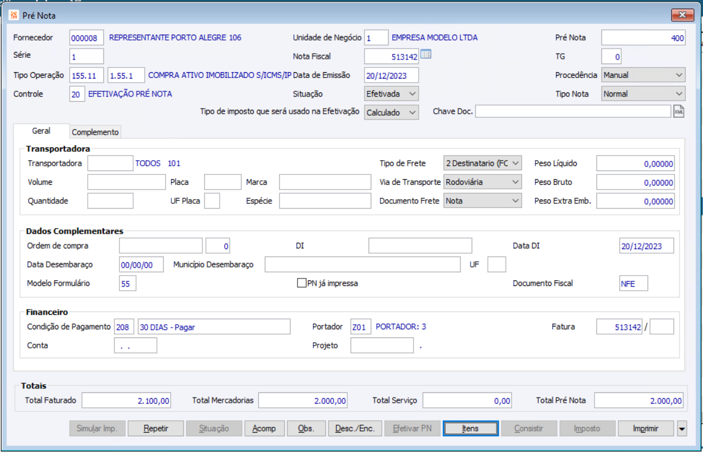Click the Data DI date field
The image size is (703, 453).
(647, 246)
